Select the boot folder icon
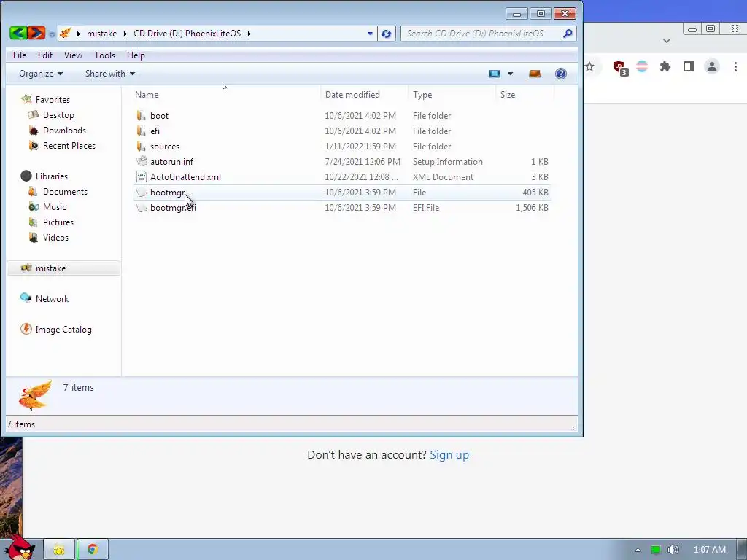The image size is (747, 560). pyautogui.click(x=141, y=116)
